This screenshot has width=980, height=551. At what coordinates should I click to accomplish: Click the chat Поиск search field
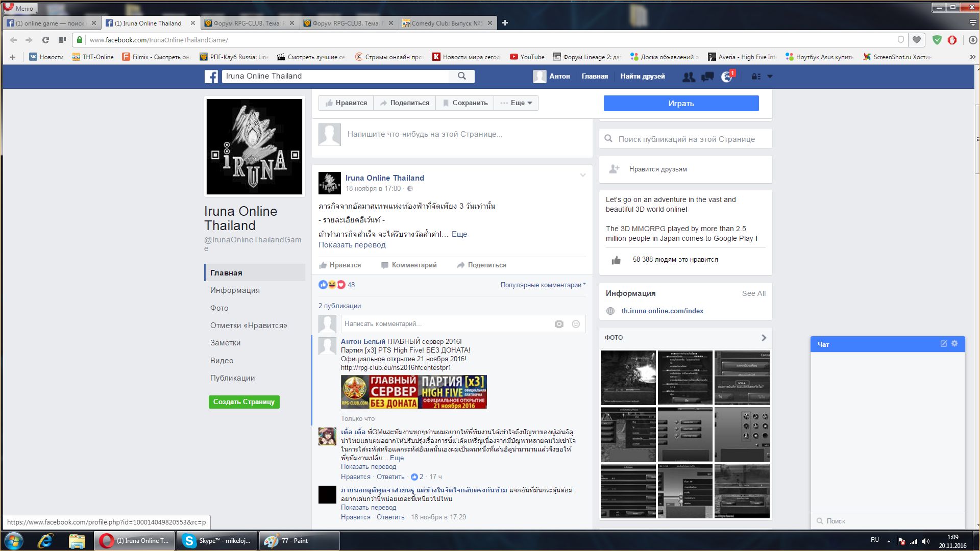click(x=887, y=521)
